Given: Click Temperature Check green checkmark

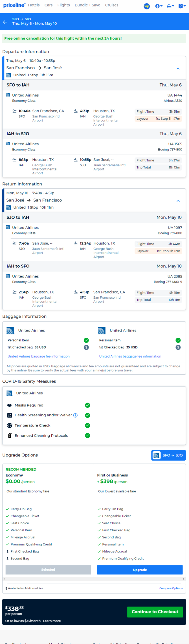Looking at the screenshot, I should tap(87, 425).
